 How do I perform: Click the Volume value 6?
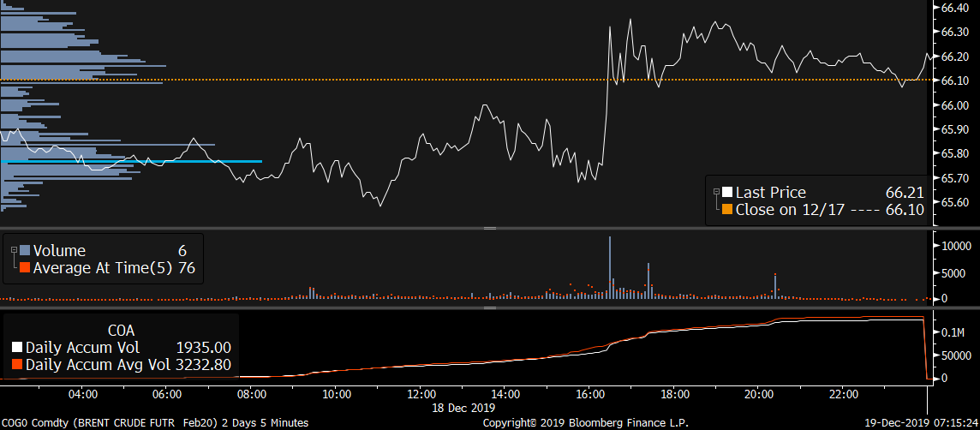(182, 251)
